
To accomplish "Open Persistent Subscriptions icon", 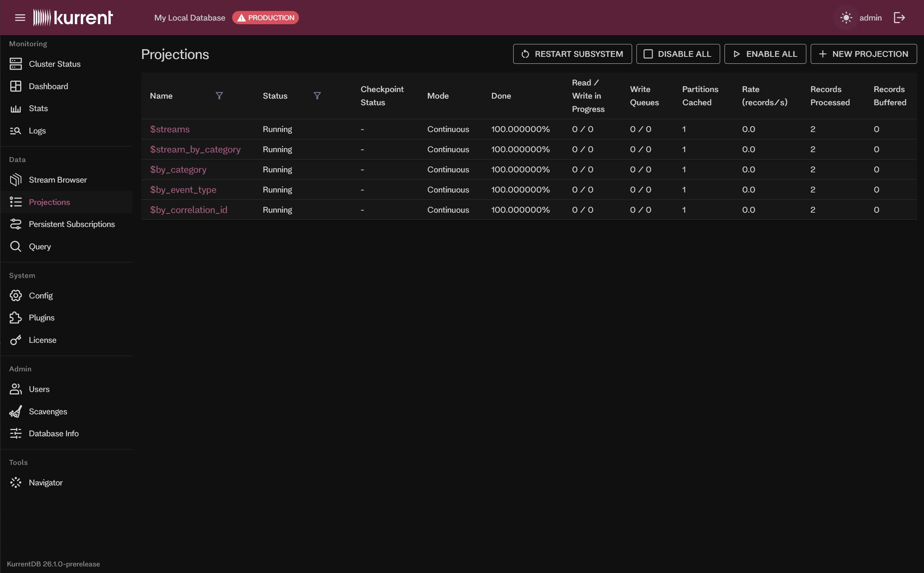I will tap(15, 224).
